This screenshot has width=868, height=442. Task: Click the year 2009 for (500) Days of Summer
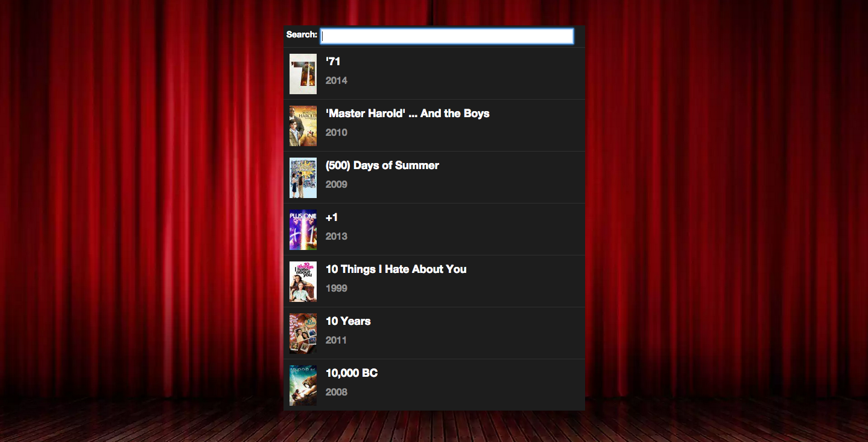(x=336, y=184)
